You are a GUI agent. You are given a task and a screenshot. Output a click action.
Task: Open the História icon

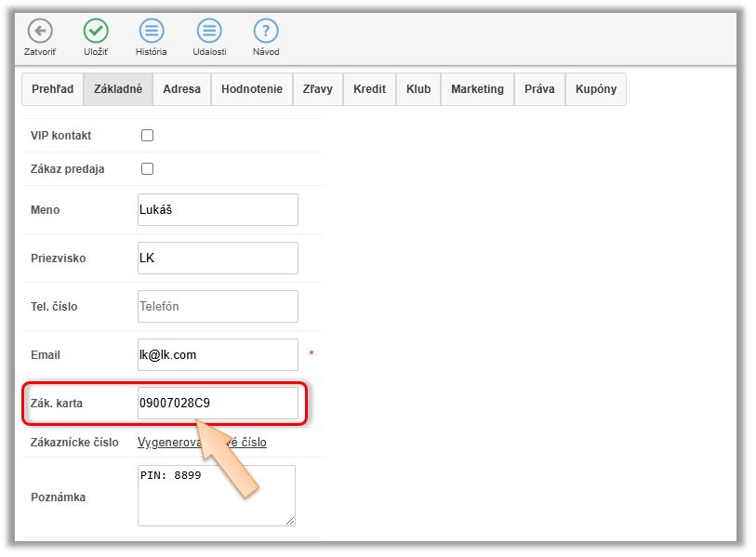152,31
